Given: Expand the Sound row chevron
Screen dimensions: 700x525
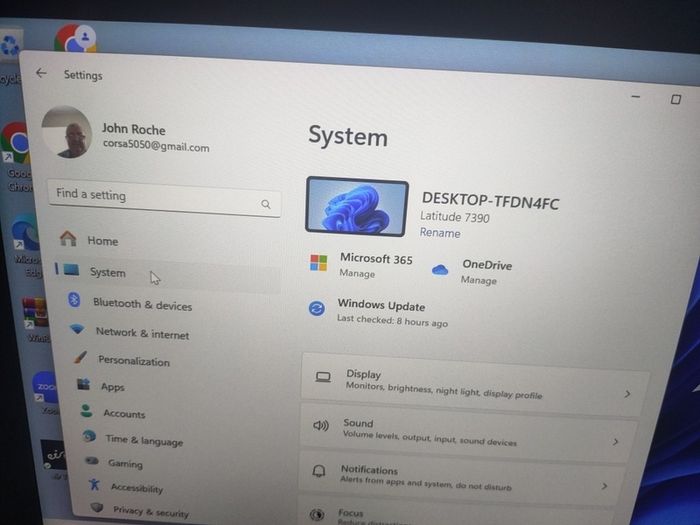Looking at the screenshot, I should (x=616, y=442).
